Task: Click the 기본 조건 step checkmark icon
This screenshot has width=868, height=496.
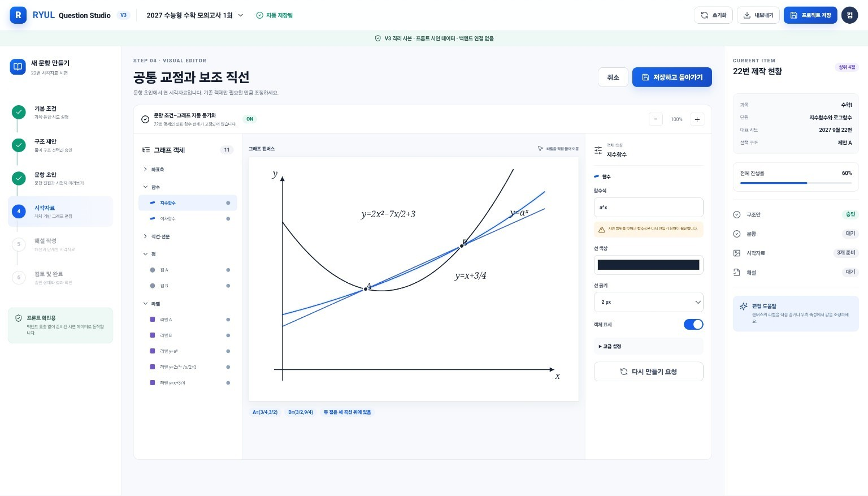Action: pyautogui.click(x=19, y=112)
